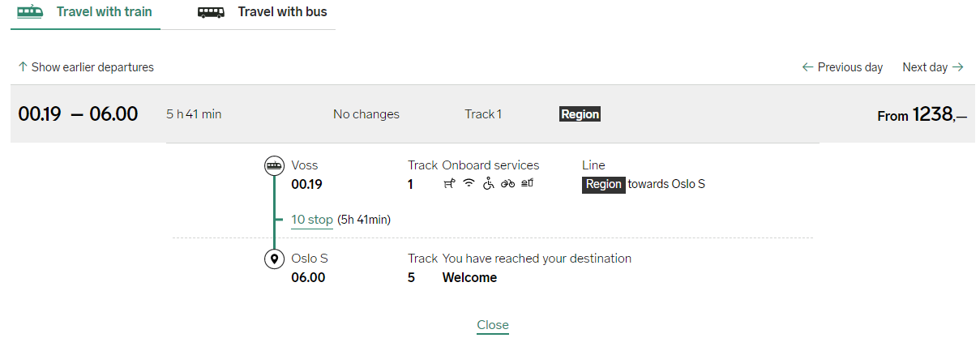The image size is (980, 338).
Task: Click the wifi onboard service icon
Action: [469, 184]
